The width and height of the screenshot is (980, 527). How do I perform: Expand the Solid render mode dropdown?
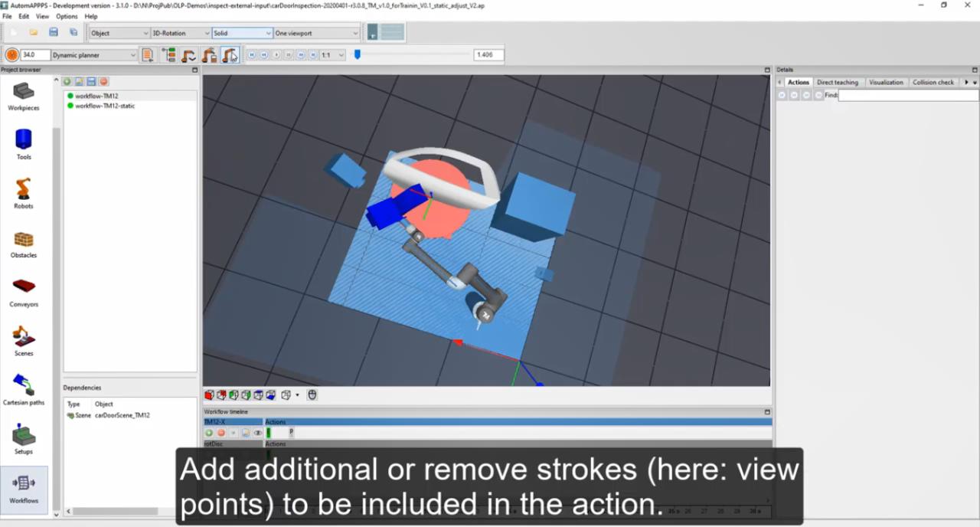242,33
